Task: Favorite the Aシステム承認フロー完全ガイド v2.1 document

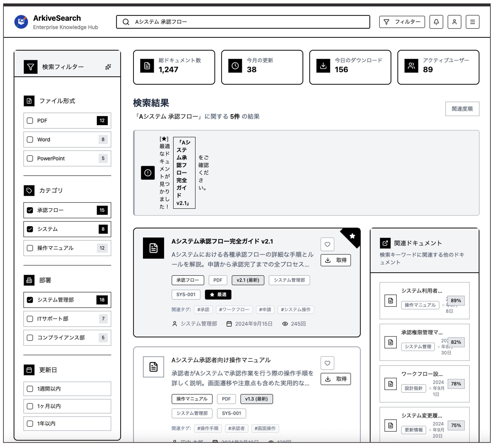Action: click(x=327, y=244)
